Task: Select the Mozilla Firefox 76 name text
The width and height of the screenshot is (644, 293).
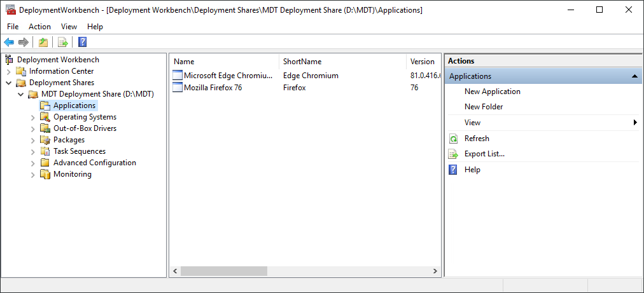Action: coord(213,88)
